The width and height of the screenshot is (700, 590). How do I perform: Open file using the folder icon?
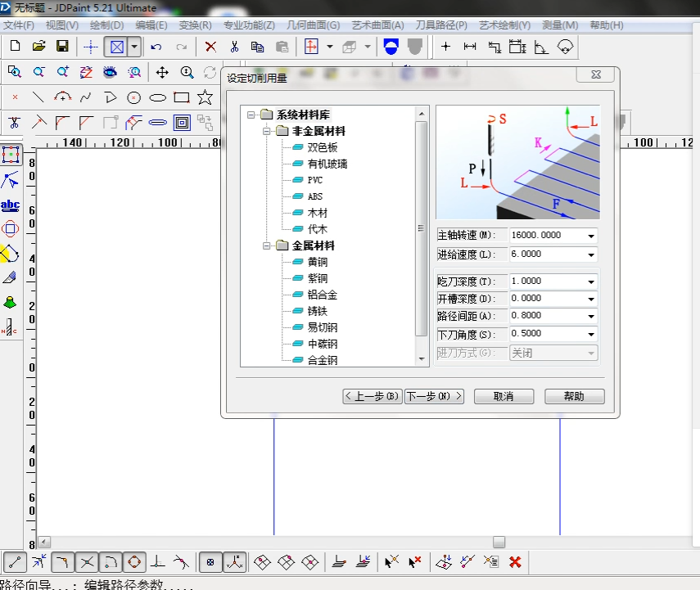pos(38,47)
